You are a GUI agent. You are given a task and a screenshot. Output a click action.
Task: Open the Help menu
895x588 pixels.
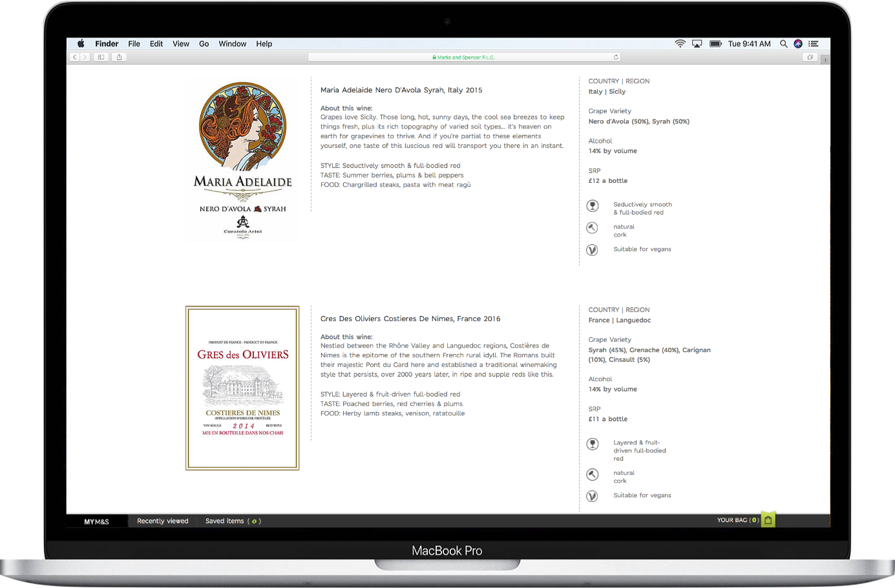264,44
